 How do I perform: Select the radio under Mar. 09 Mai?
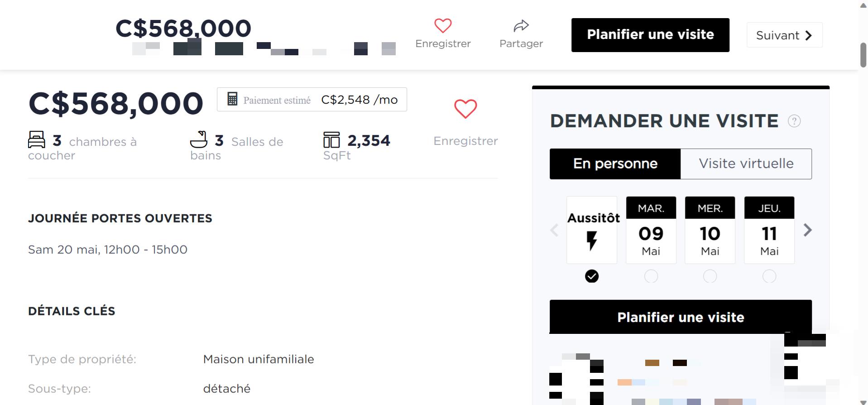tap(651, 276)
